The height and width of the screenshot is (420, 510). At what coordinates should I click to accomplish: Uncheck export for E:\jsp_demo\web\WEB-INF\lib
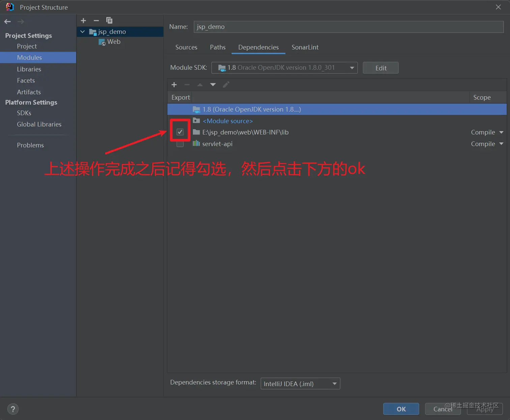[180, 132]
